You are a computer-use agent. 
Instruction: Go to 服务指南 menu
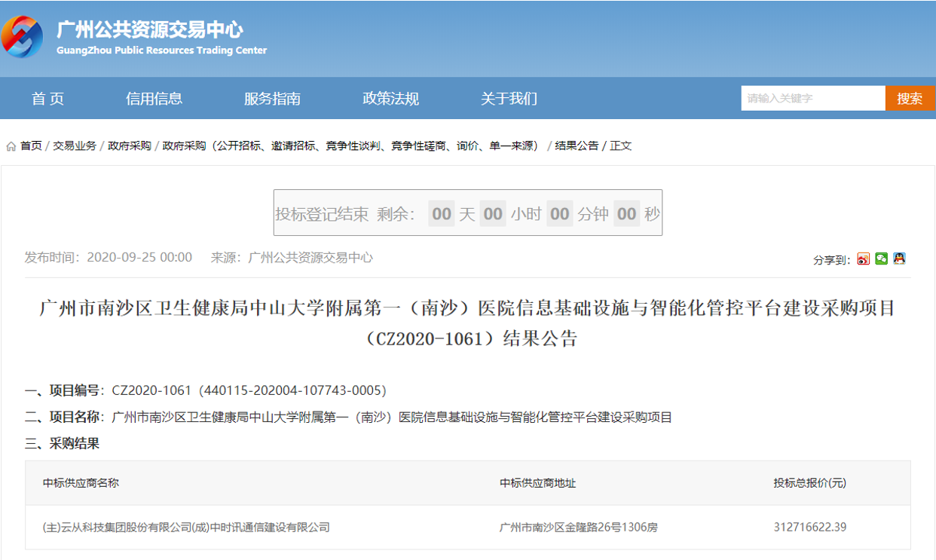[272, 99]
